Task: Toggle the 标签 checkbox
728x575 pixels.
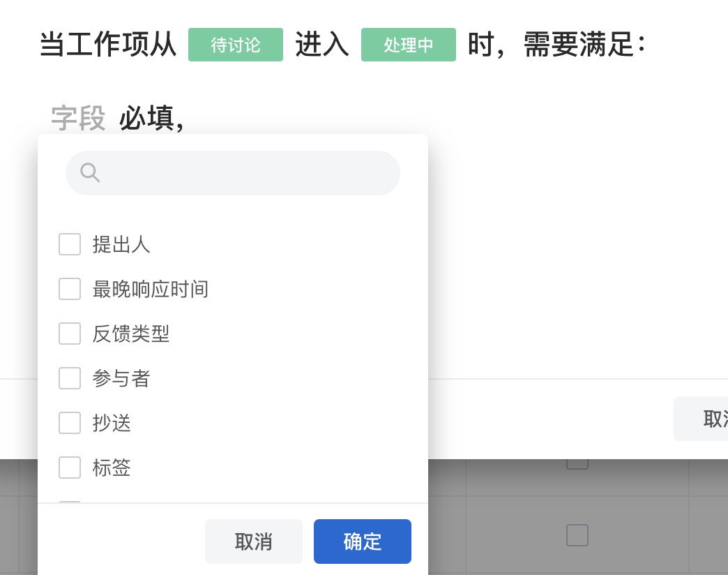Action: pyautogui.click(x=70, y=468)
